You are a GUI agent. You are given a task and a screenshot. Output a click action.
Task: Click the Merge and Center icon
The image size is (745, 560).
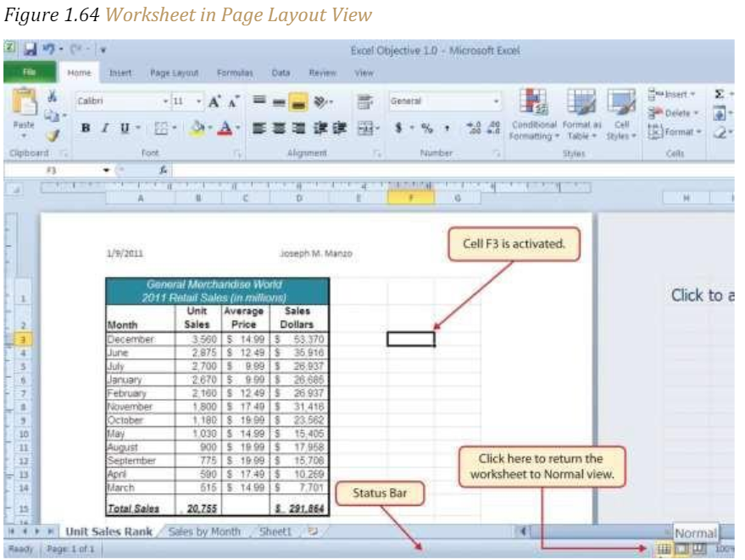365,128
